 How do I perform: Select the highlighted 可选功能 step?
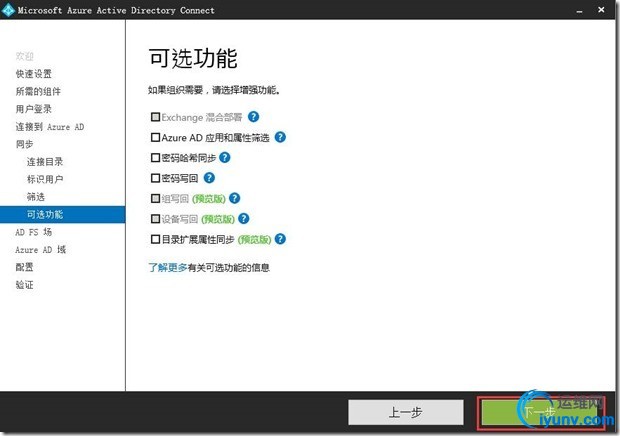tap(62, 215)
